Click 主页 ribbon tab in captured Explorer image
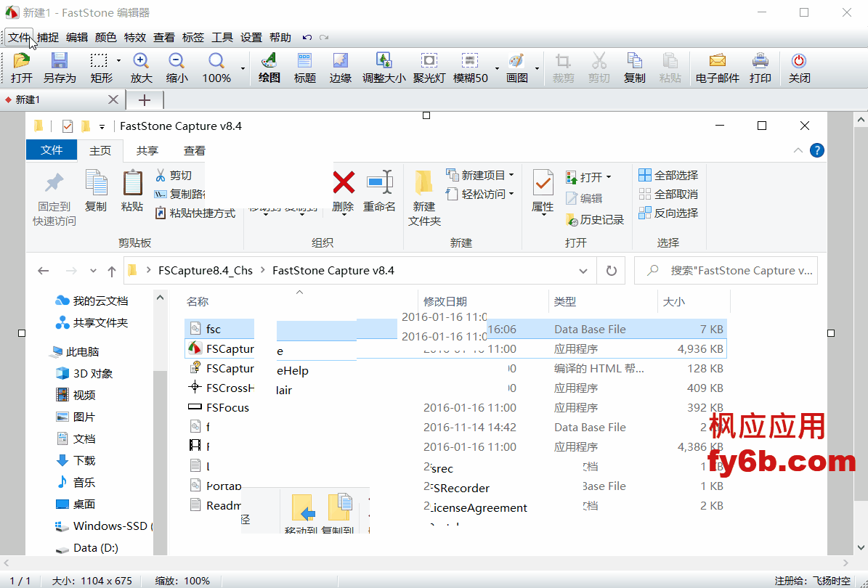The image size is (868, 588). pyautogui.click(x=100, y=150)
